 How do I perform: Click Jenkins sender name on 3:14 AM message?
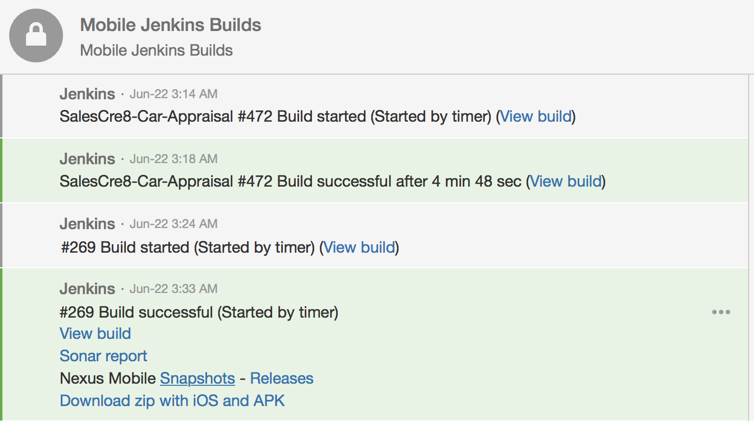pyautogui.click(x=87, y=94)
